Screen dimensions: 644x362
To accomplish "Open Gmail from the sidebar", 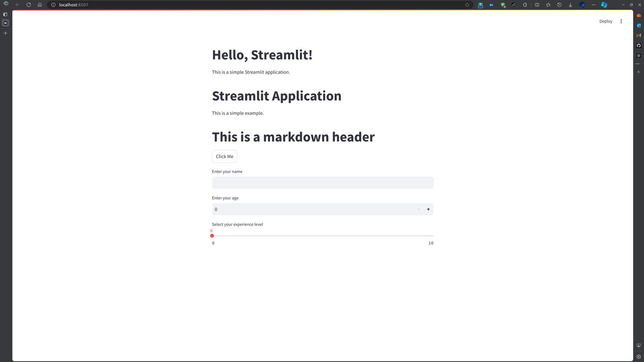I will tap(639, 35).
